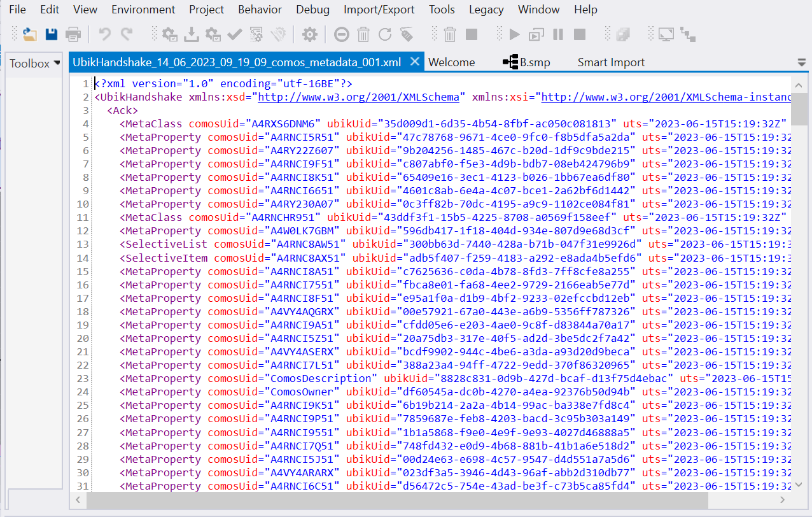Click the Play button in the toolbar
This screenshot has height=517, width=812.
tap(515, 34)
